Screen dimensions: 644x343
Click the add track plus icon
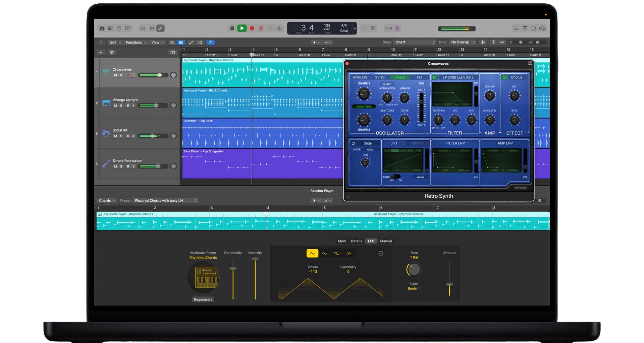click(101, 52)
